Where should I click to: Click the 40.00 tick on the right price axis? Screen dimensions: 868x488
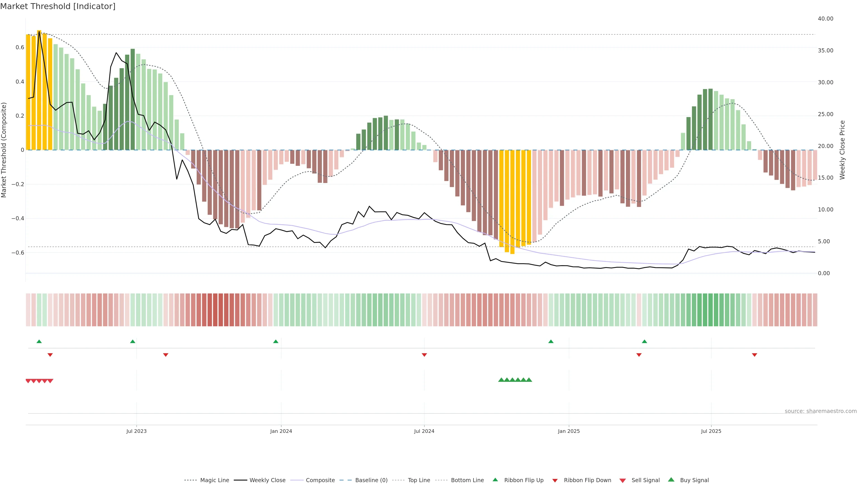point(826,19)
